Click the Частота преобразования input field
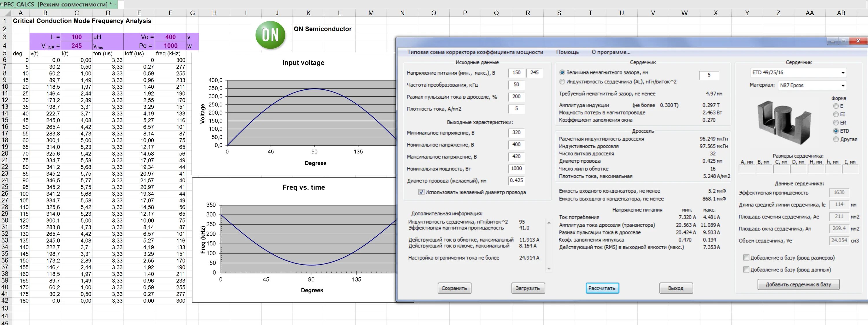Viewport: 868px width, 325px height. 516,85
